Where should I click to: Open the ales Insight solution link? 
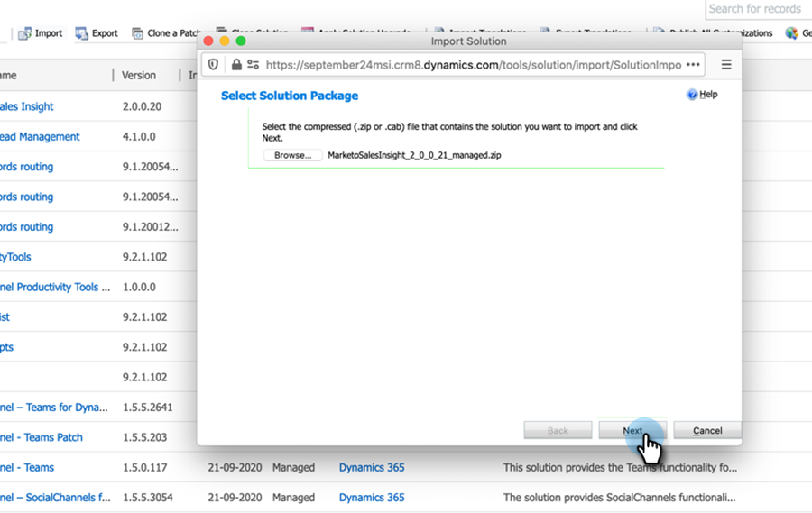(26, 106)
